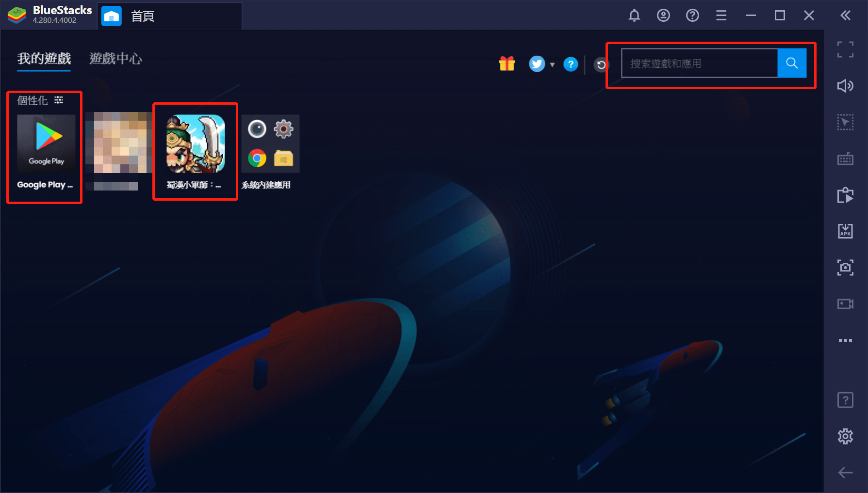Click the blue question mark help icon
Image resolution: width=868 pixels, height=493 pixels.
571,64
